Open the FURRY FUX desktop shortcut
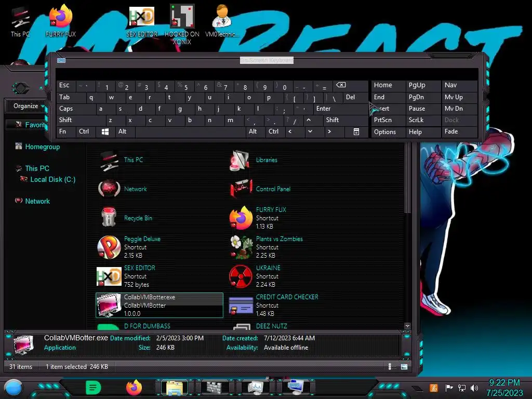Screen dimensions: 532x399 coord(60,21)
